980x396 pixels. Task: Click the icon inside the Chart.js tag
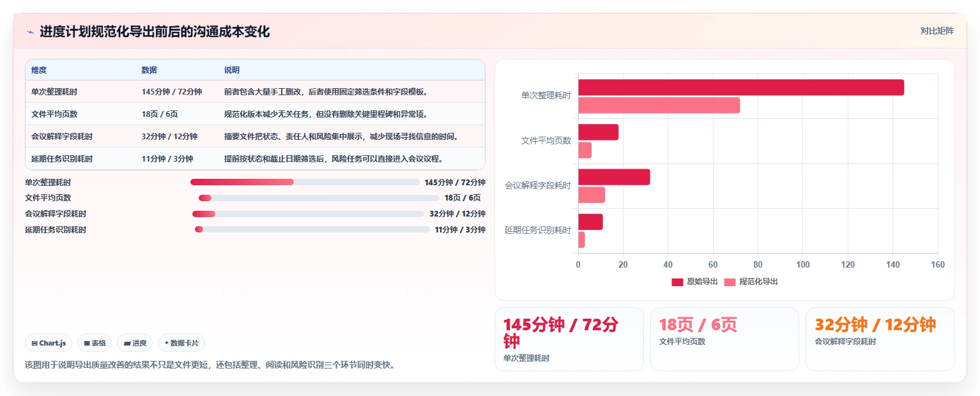point(34,343)
